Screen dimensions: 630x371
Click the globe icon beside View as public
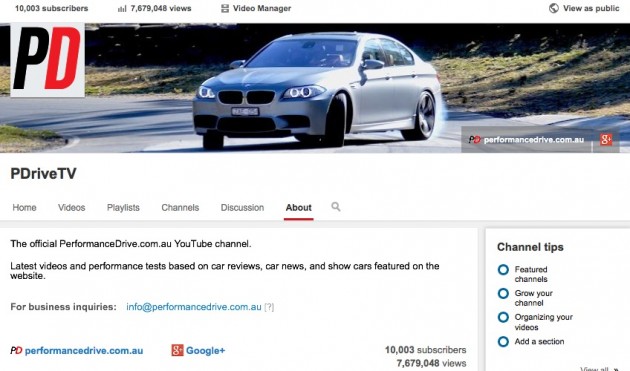(x=554, y=8)
